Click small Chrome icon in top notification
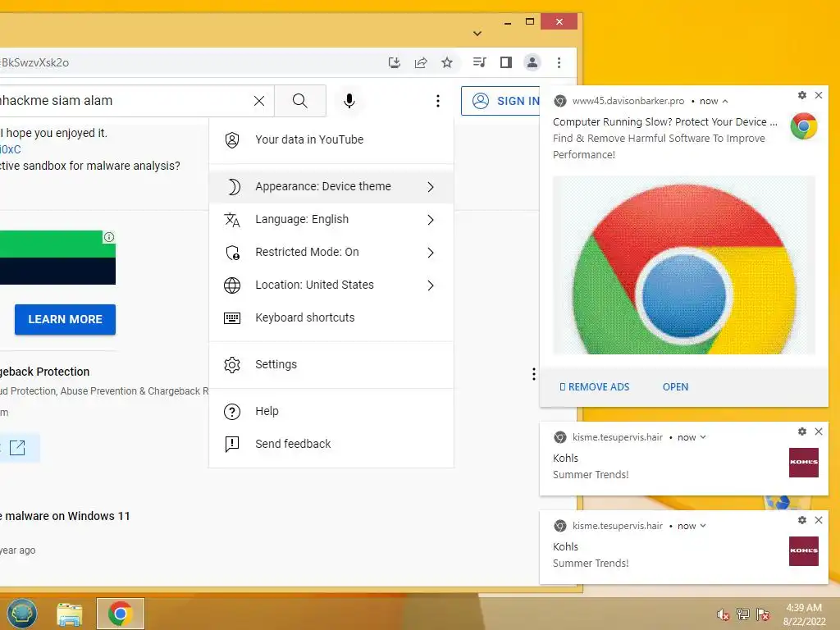Screen dimensions: 840x630 [804, 126]
